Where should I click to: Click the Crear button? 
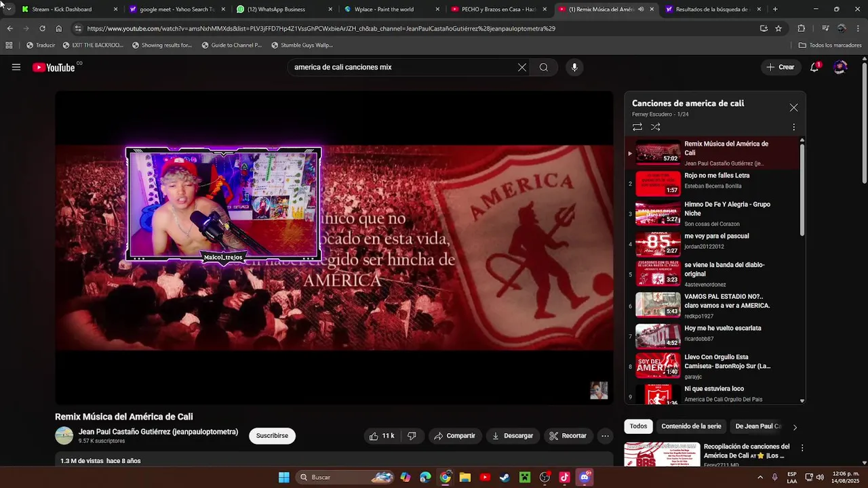point(781,67)
